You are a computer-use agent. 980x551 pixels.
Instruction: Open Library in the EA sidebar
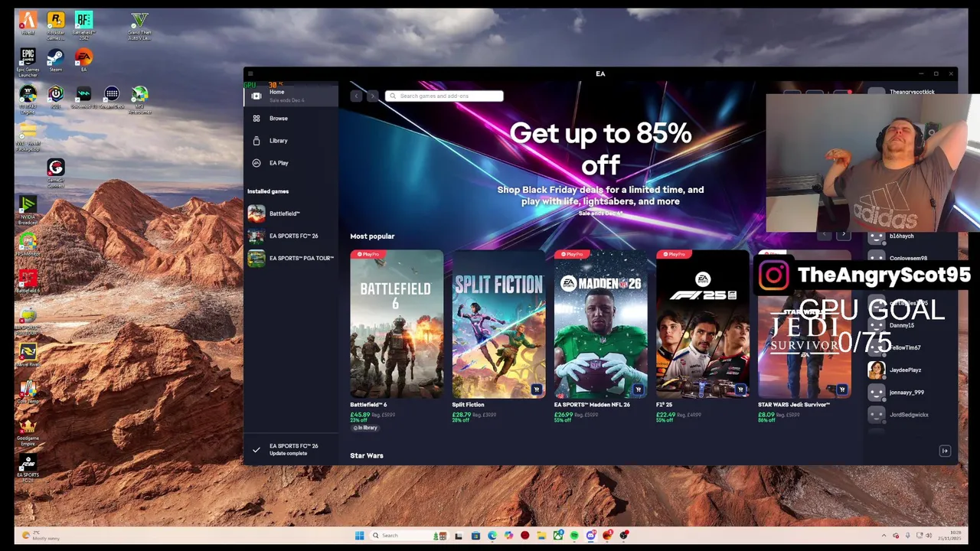pyautogui.click(x=291, y=141)
